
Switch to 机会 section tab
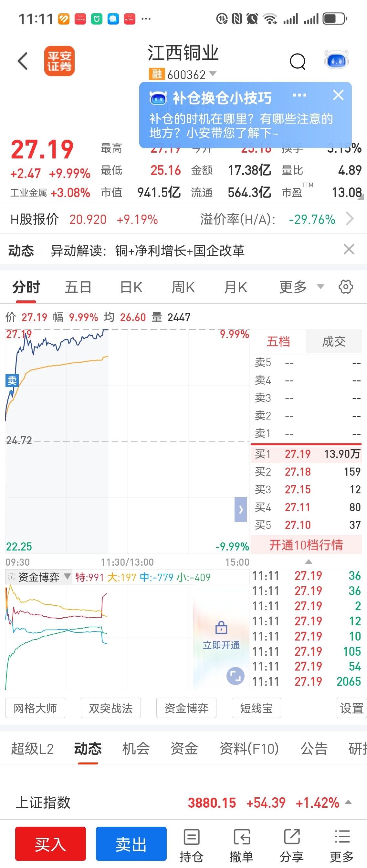(x=136, y=749)
